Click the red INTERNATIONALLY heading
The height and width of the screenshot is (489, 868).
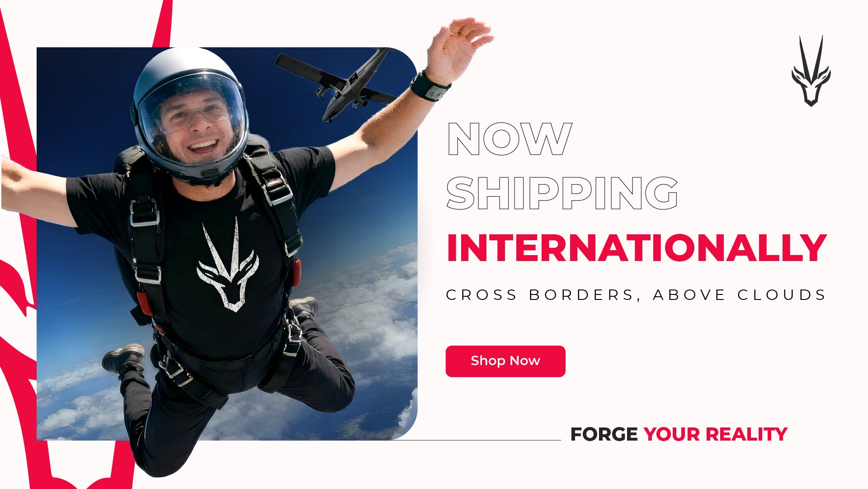pyautogui.click(x=637, y=248)
